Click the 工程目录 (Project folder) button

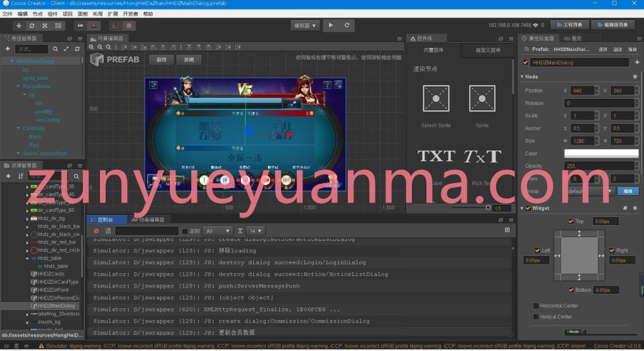coord(569,25)
